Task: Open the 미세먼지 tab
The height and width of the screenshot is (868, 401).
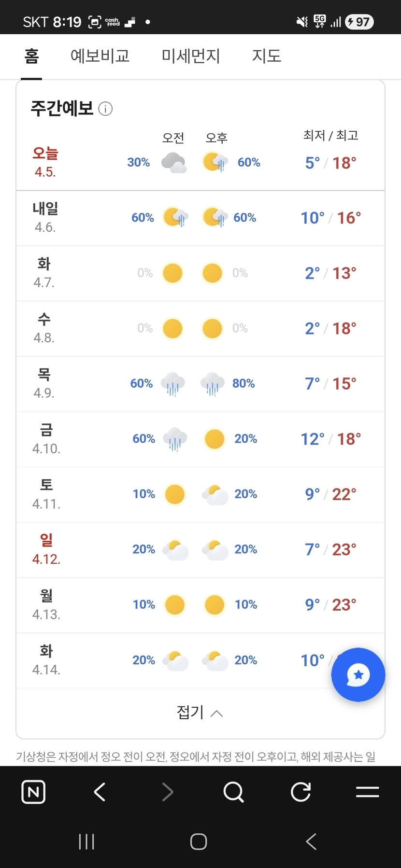Action: [x=191, y=56]
